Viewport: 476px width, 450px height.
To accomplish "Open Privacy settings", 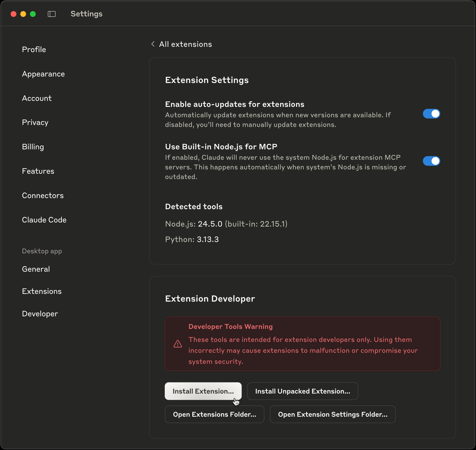I will [35, 122].
